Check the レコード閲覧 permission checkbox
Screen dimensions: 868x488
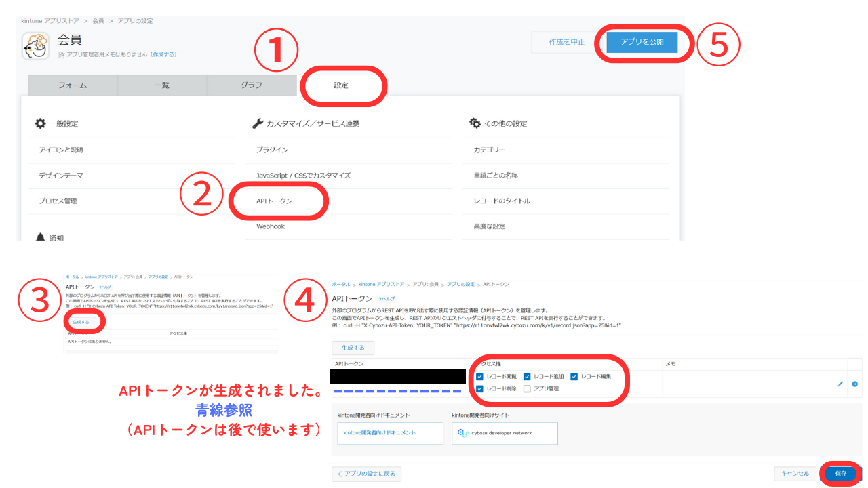pos(479,376)
